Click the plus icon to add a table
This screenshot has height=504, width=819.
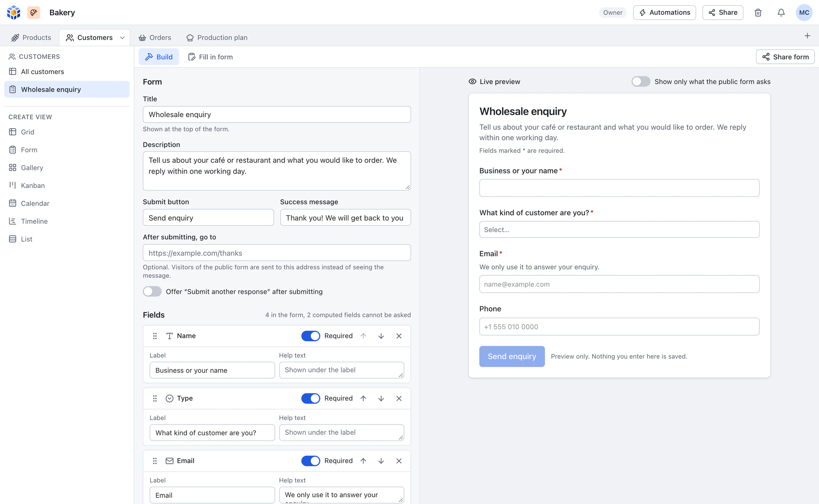(807, 36)
